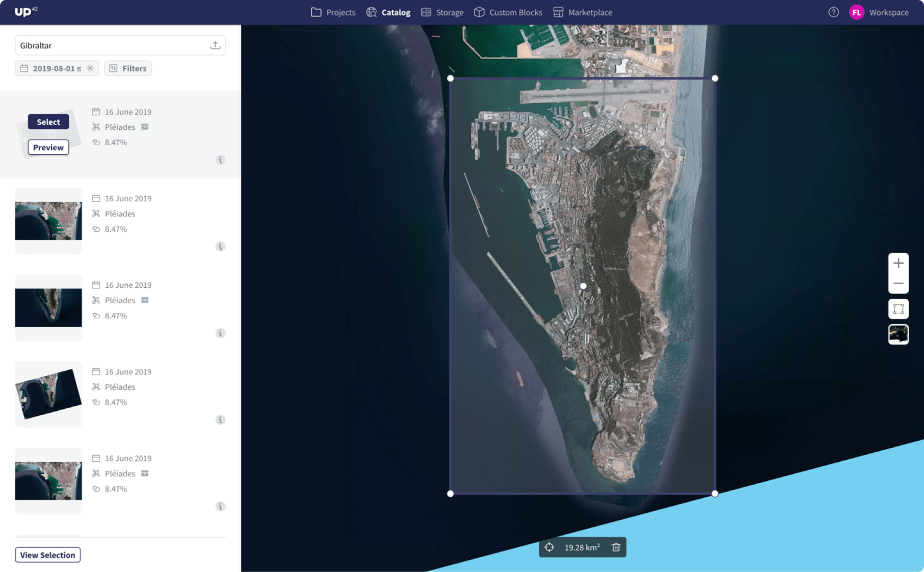Open the third result's Gibraltar thumbnail
Screen dimensions: 924x572
(48, 307)
